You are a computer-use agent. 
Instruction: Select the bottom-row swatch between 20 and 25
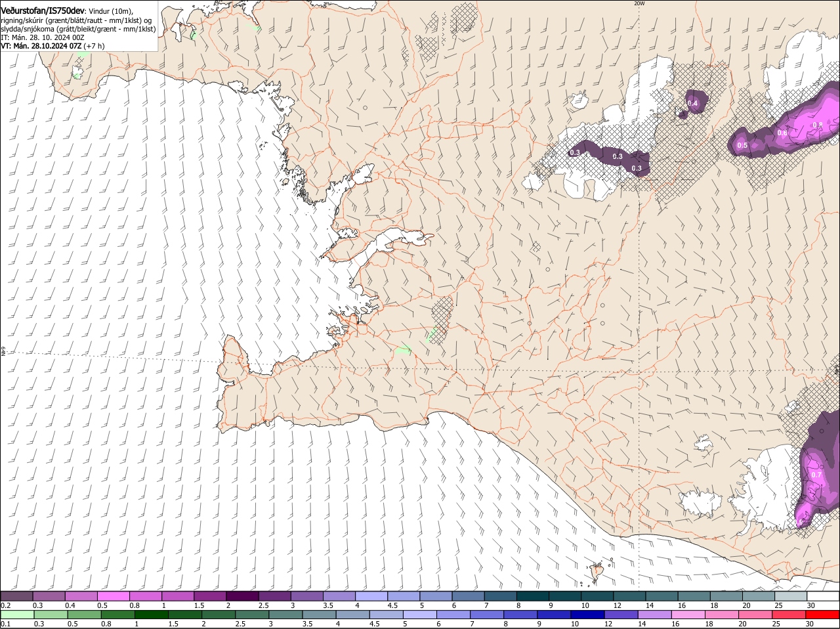pos(756,615)
